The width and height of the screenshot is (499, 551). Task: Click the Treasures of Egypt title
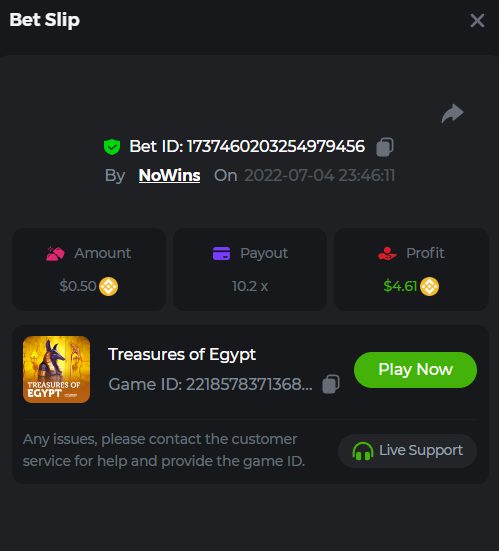click(x=182, y=354)
